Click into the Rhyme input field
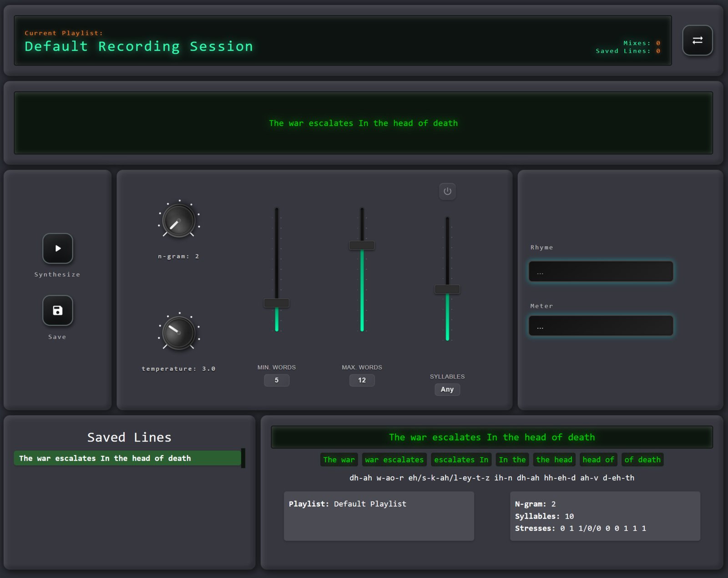This screenshot has height=578, width=728. click(601, 271)
